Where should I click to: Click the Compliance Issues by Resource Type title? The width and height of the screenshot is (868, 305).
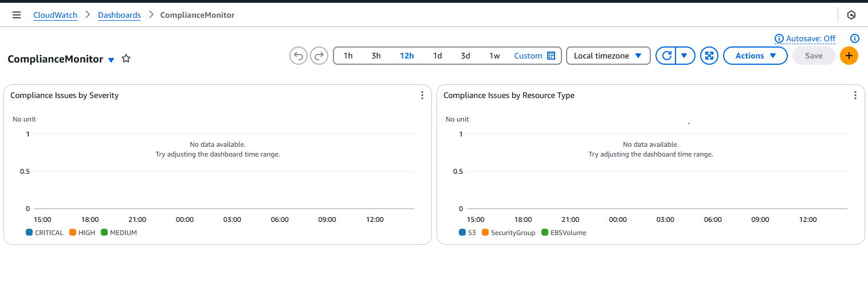[x=509, y=95]
